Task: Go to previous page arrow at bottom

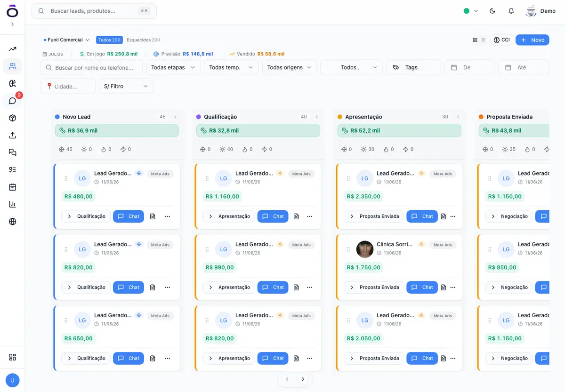Action: [x=287, y=379]
